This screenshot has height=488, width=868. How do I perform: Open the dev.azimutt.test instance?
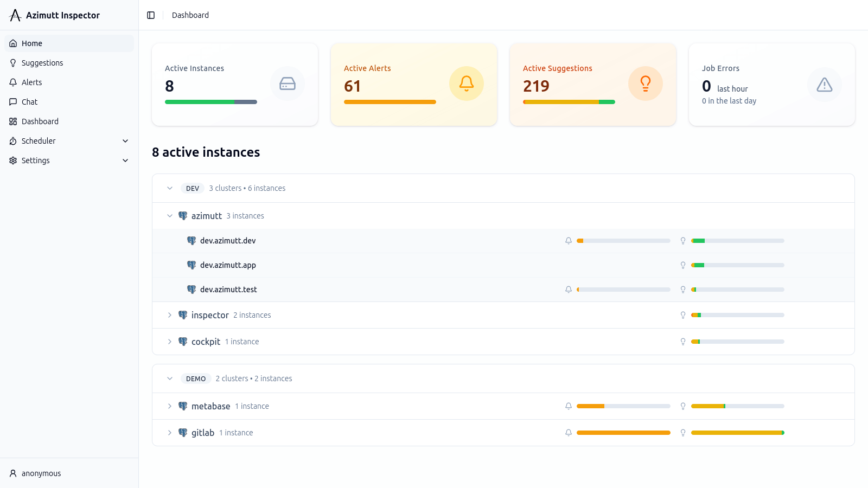click(228, 289)
